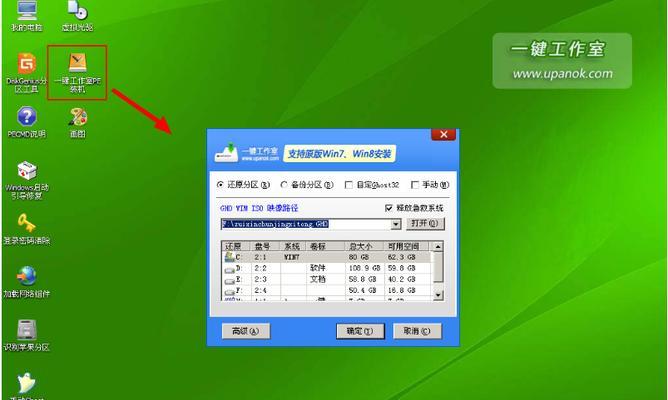This screenshot has height=400, width=668.
Task: Click the 还原 column header
Action: [236, 246]
